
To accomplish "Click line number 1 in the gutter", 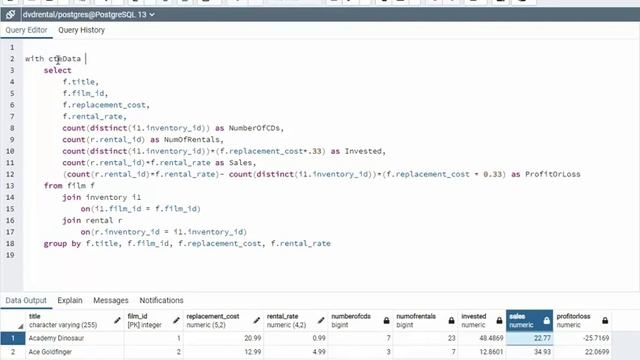I will pos(12,47).
